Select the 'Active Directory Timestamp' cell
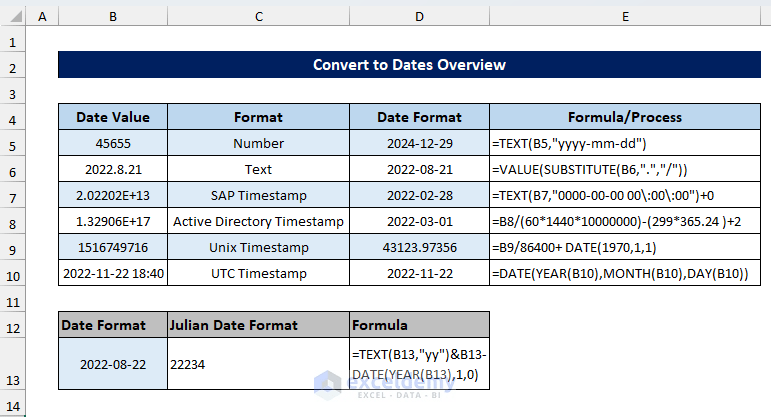The height and width of the screenshot is (417, 771). (259, 221)
